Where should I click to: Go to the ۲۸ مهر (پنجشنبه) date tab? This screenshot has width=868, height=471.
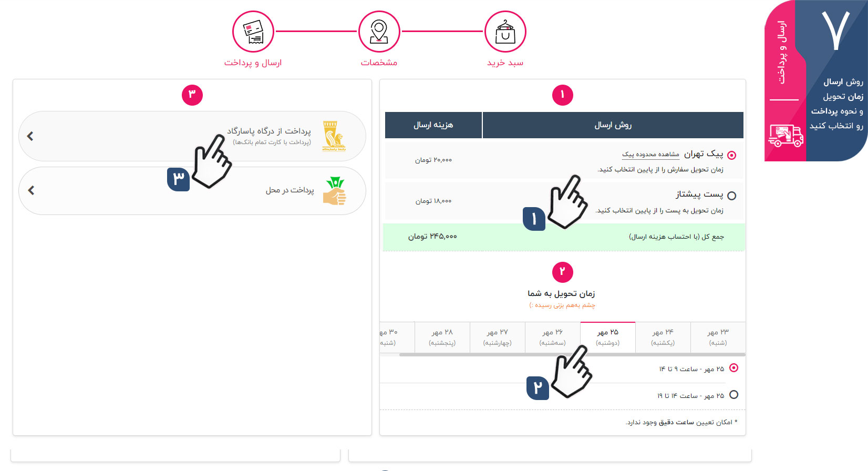tap(442, 337)
